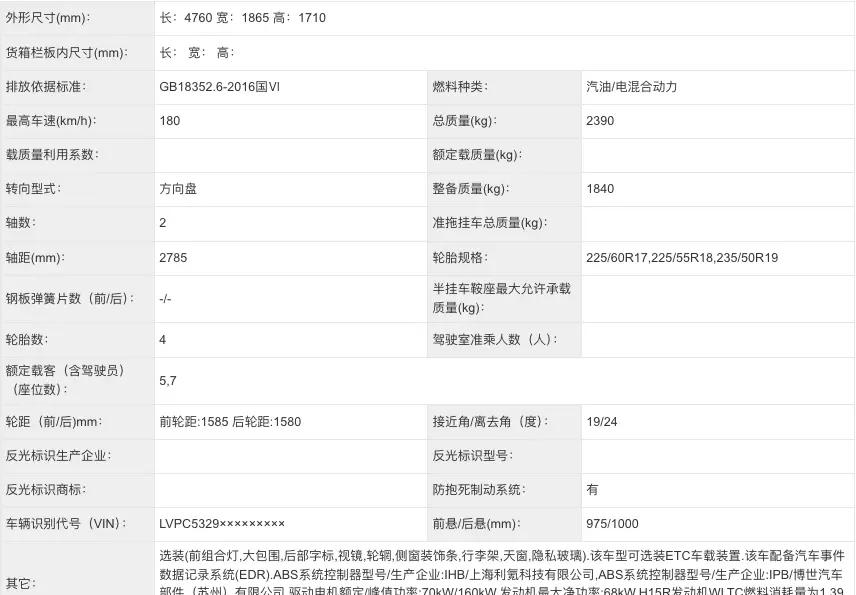Click the 排放依据标准 label
The width and height of the screenshot is (856, 595).
tap(46, 87)
